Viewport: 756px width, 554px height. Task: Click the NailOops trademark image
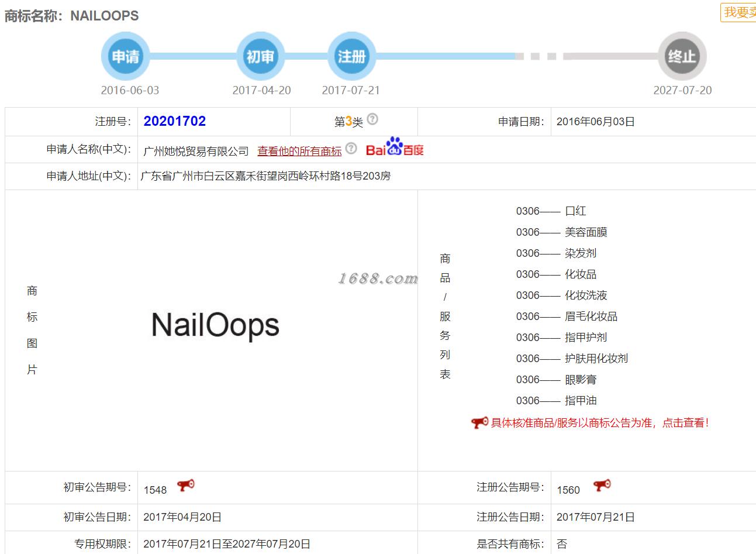(x=215, y=325)
